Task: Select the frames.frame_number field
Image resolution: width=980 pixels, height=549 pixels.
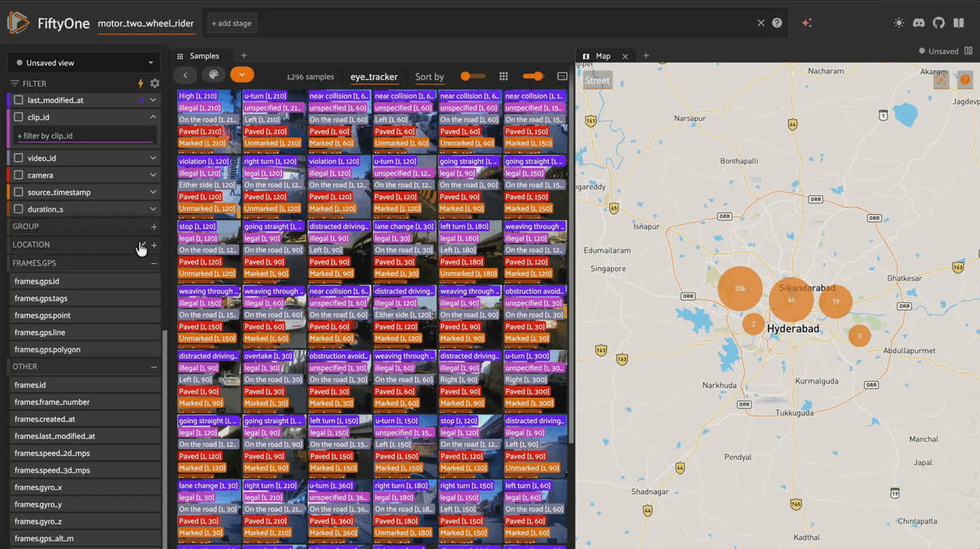Action: point(85,402)
